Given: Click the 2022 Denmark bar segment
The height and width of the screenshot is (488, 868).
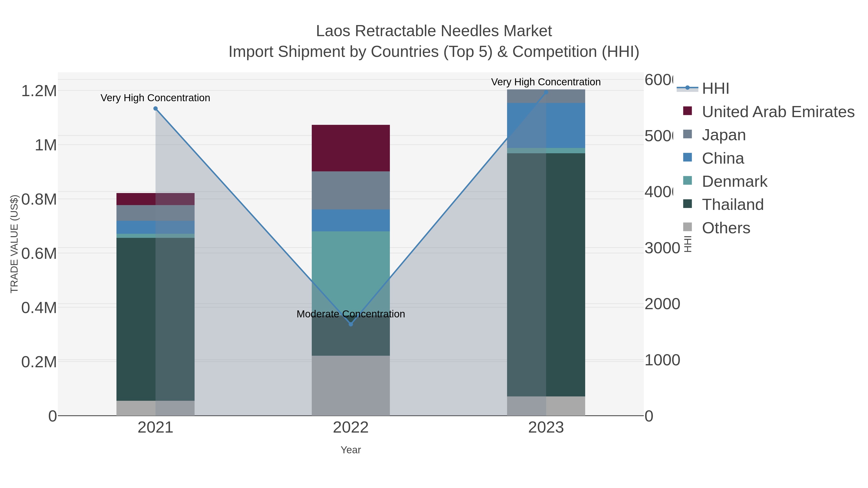Looking at the screenshot, I should pos(351,274).
